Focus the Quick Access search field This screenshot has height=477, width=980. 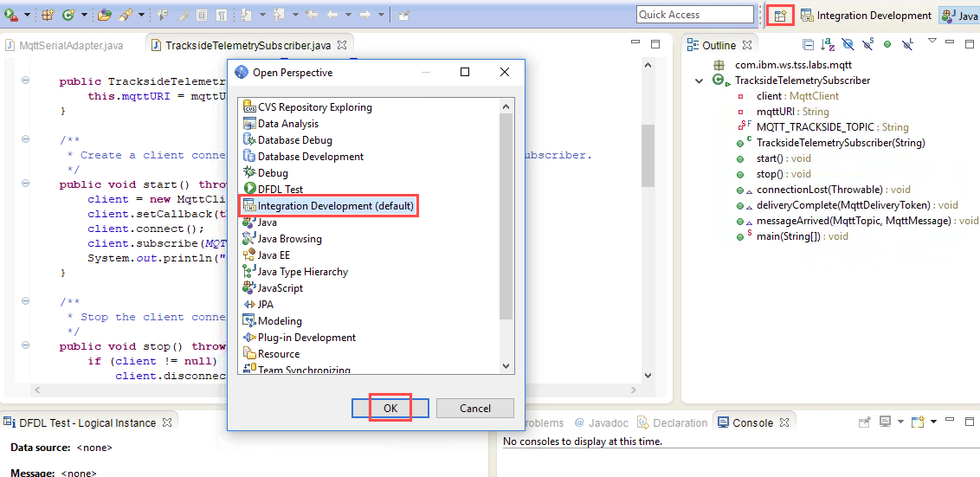pyautogui.click(x=695, y=15)
